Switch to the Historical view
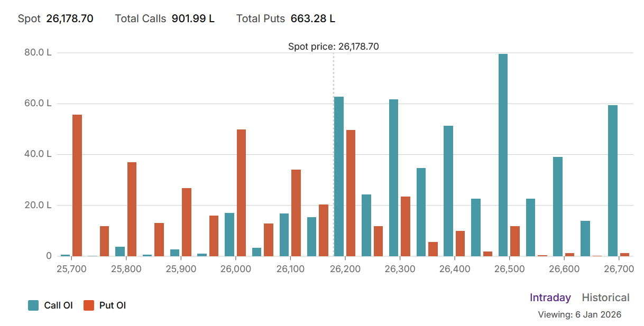The image size is (644, 326). [605, 297]
